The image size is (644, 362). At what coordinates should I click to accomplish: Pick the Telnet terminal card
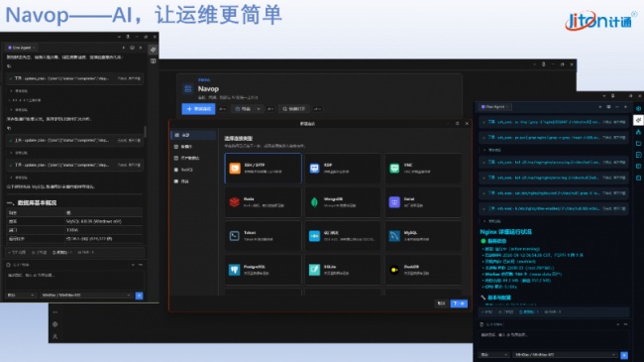tap(264, 236)
